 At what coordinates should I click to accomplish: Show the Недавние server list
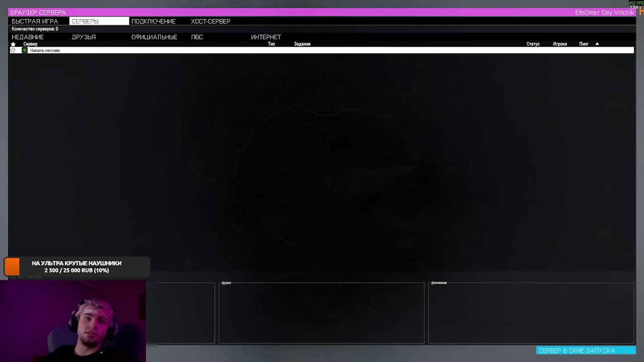click(x=28, y=37)
